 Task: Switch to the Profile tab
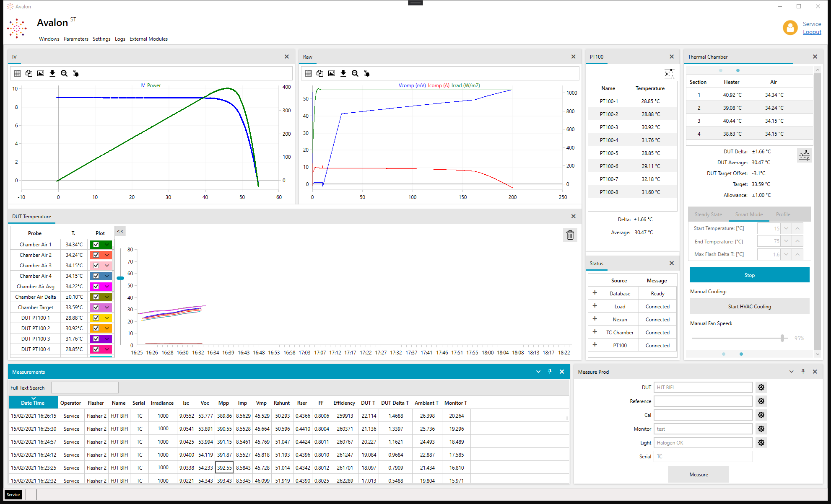coord(783,215)
